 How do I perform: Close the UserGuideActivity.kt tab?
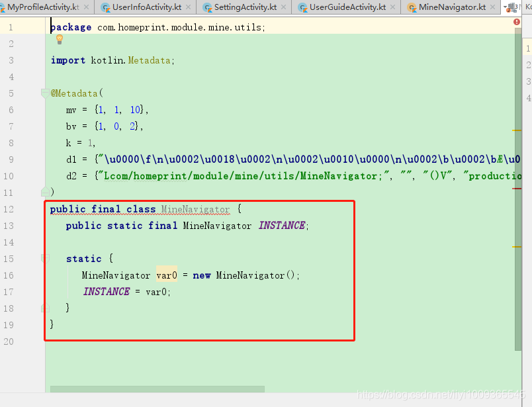393,7
